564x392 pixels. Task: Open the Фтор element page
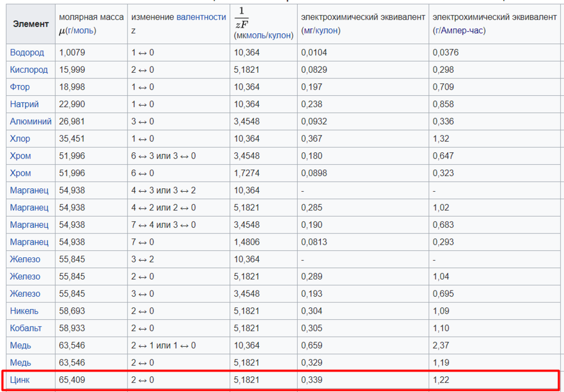pos(20,87)
